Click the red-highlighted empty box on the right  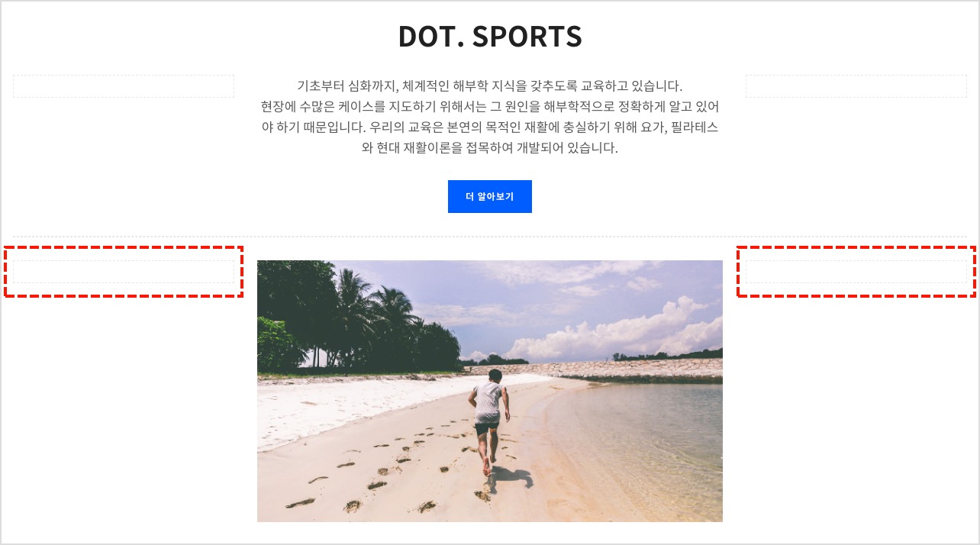856,272
